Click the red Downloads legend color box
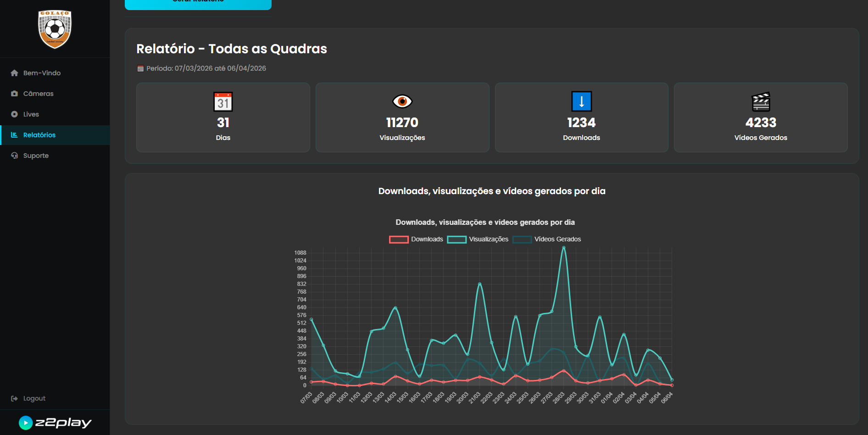 398,239
